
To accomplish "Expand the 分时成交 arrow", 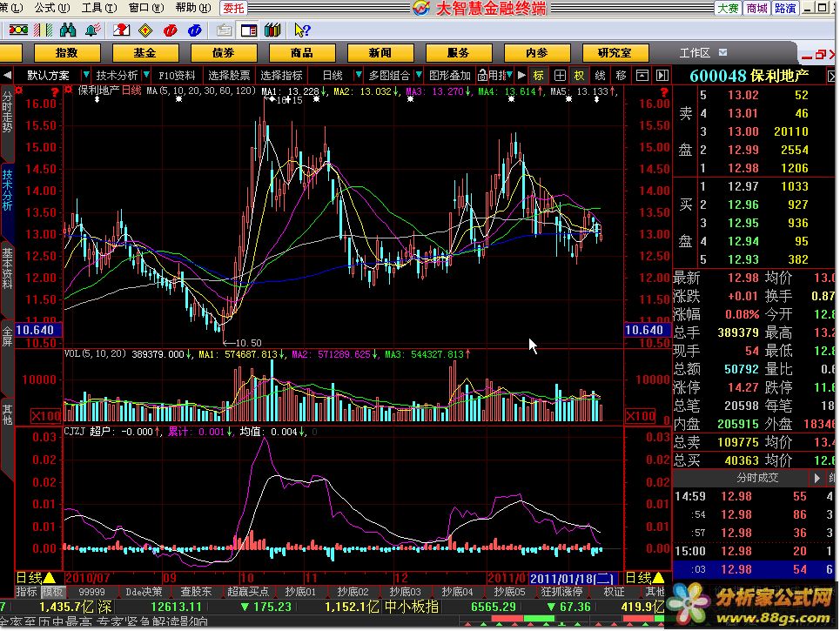I will tap(816, 478).
